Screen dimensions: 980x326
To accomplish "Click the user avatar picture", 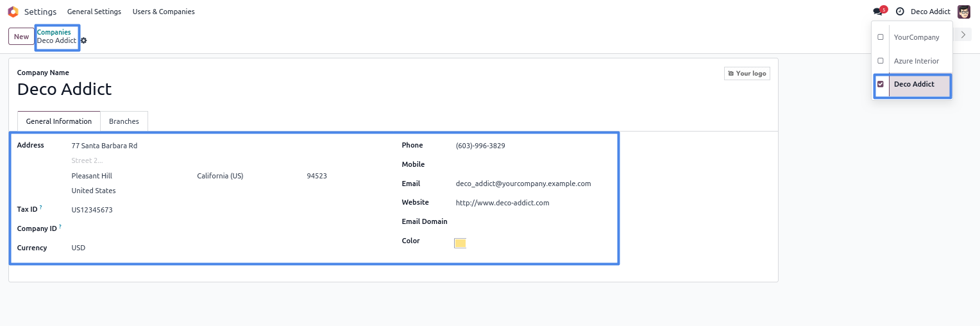I will (x=964, y=12).
